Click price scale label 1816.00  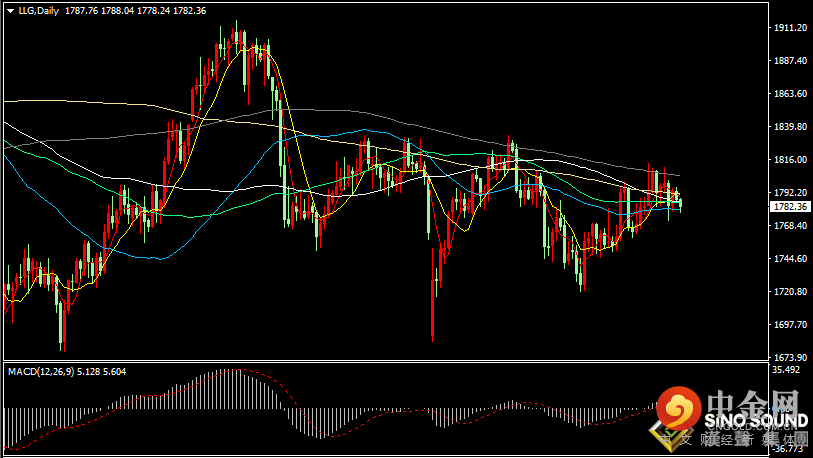point(791,159)
